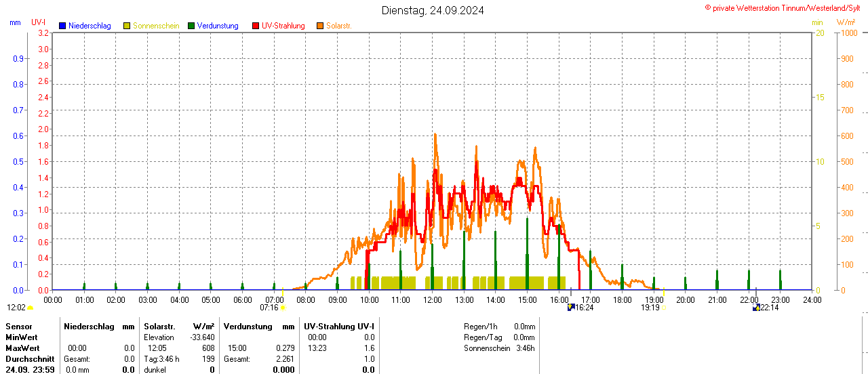Click the red UV-Strahlung legend square

click(x=256, y=26)
